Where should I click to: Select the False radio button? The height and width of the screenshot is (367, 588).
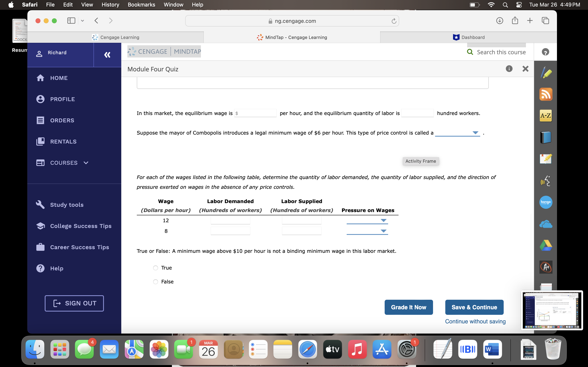(x=156, y=282)
